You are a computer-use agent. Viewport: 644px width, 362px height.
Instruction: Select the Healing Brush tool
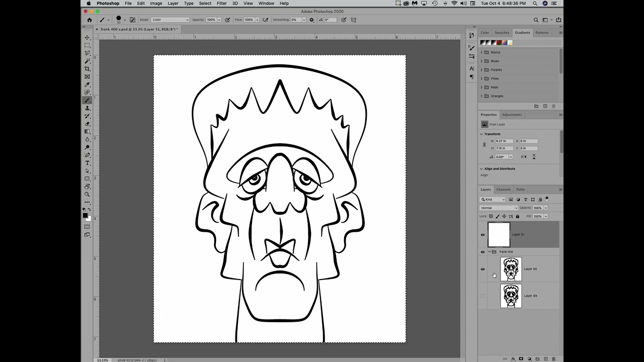pyautogui.click(x=87, y=93)
